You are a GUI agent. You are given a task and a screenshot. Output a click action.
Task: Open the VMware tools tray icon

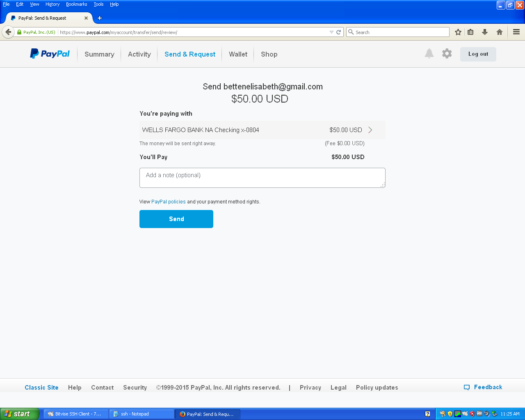[x=479, y=414]
